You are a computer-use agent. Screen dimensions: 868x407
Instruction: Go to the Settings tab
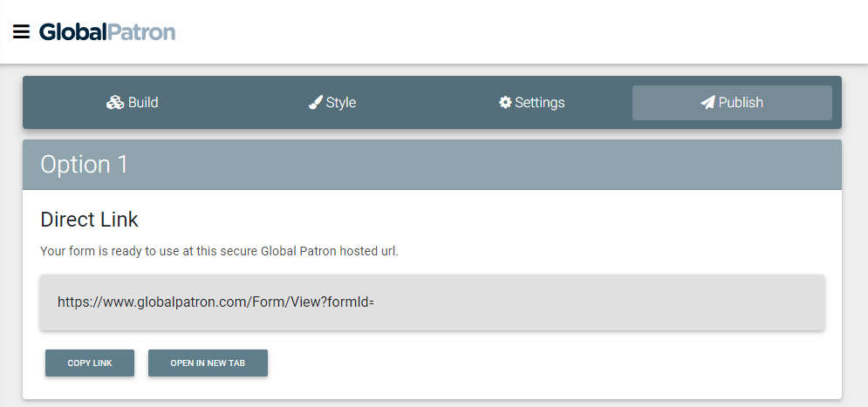[532, 103]
